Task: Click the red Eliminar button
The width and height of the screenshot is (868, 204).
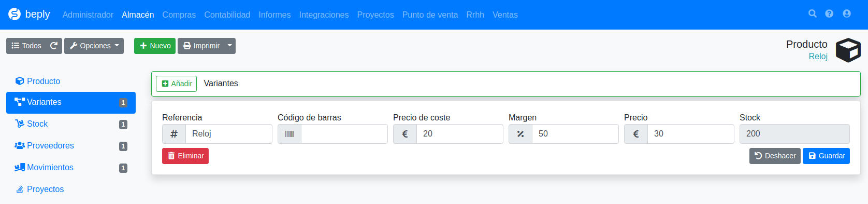Action: [185, 156]
